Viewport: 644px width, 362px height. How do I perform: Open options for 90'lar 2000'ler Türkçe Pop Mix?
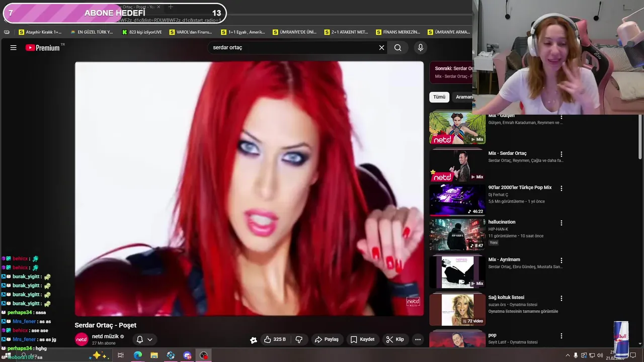click(x=561, y=189)
